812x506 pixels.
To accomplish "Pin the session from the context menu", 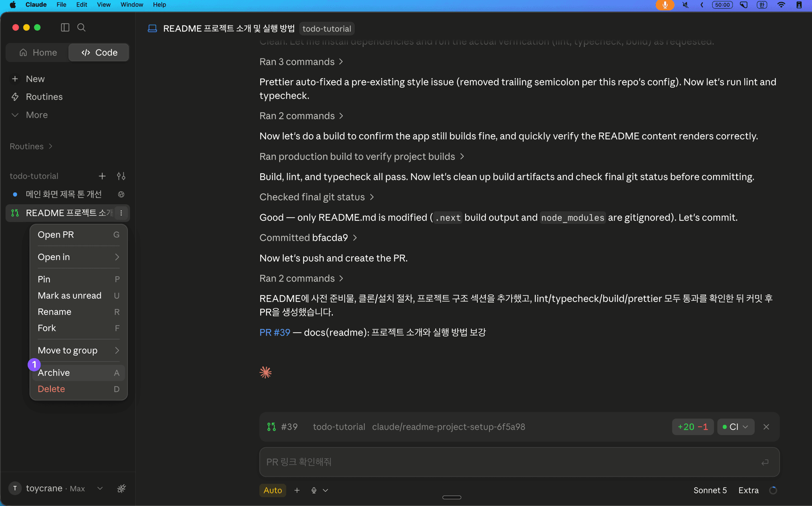I will coord(79,279).
